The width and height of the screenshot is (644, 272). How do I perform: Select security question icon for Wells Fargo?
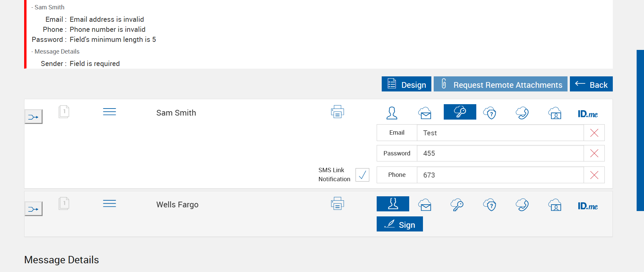[490, 205]
